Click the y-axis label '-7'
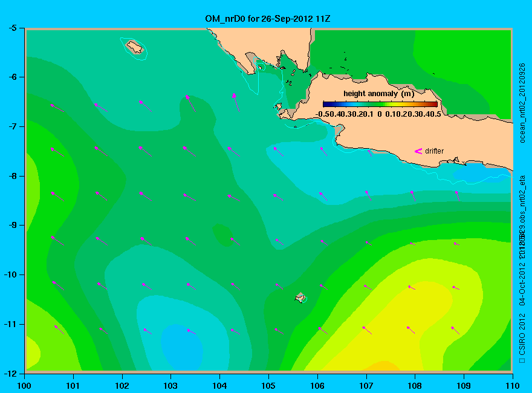Image resolution: width=532 pixels, height=393 pixels. [x=12, y=126]
